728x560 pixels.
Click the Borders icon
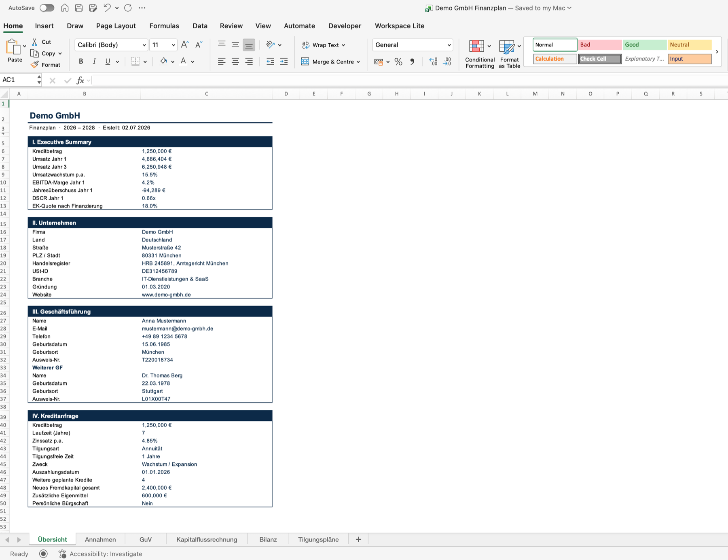point(135,62)
